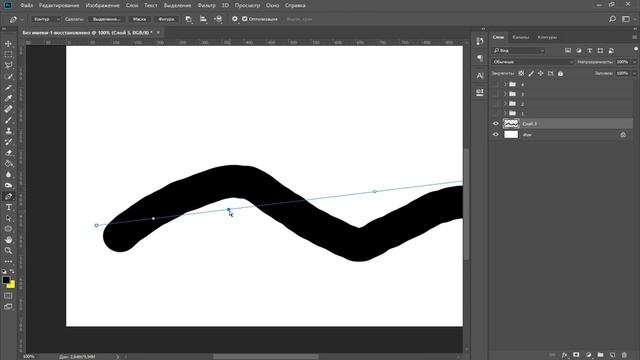Image resolution: width=640 pixels, height=360 pixels.
Task: Open path operations in options bar
Action: click(x=188, y=19)
